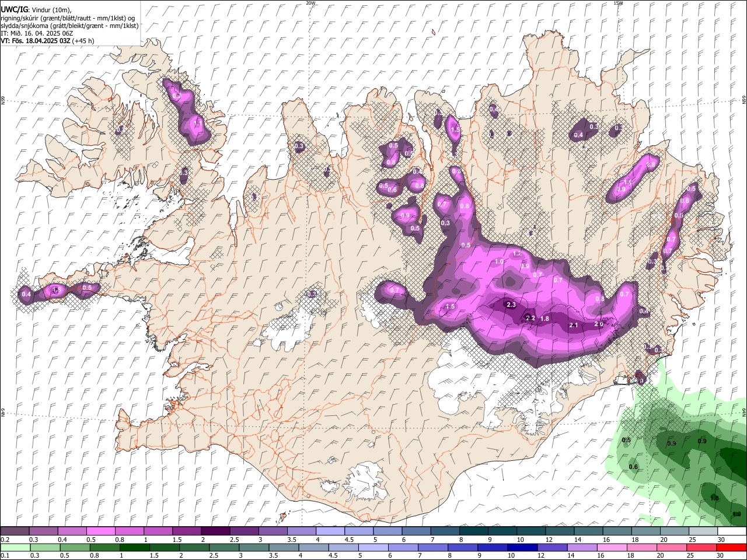Click the dark teal snow swatch labeled 8
The image size is (747, 560).
(473, 531)
